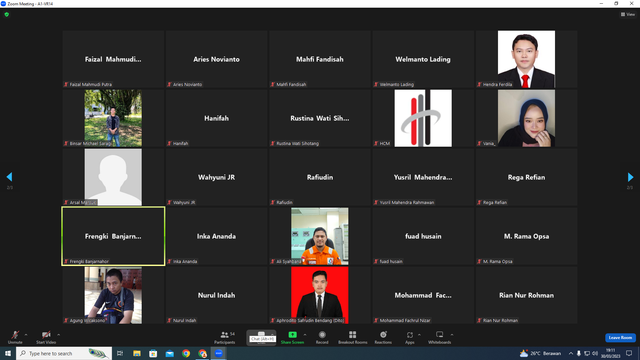Click Rian Nur Rohman tile

point(526,295)
